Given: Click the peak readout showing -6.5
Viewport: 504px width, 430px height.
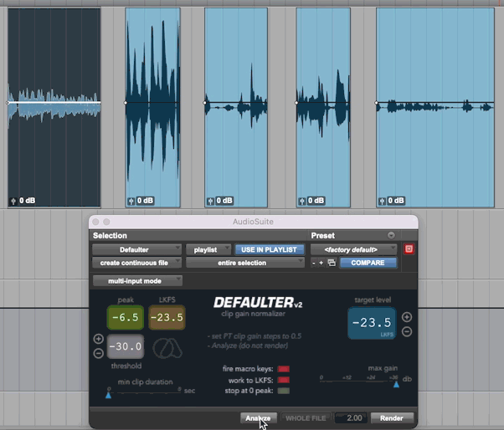Looking at the screenshot, I should click(x=126, y=318).
